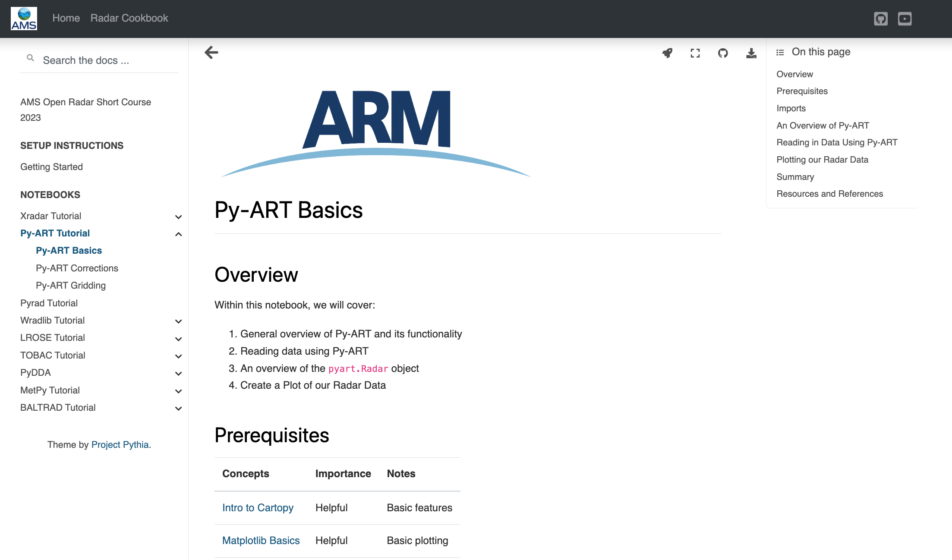Go to Home in navbar

(66, 18)
